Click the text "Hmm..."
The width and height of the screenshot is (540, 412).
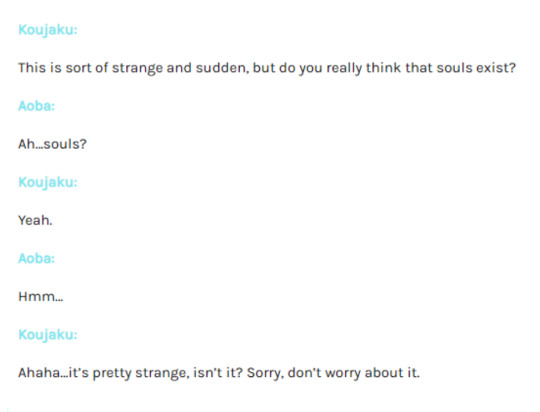41,296
